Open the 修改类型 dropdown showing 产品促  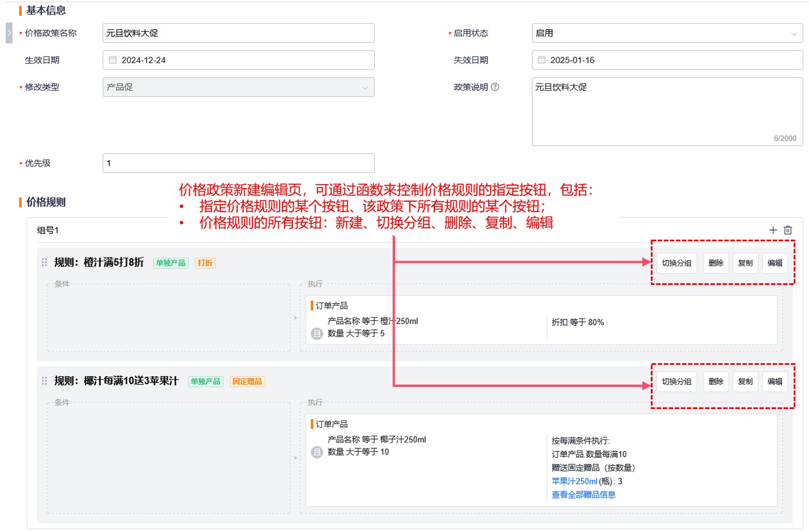(238, 87)
